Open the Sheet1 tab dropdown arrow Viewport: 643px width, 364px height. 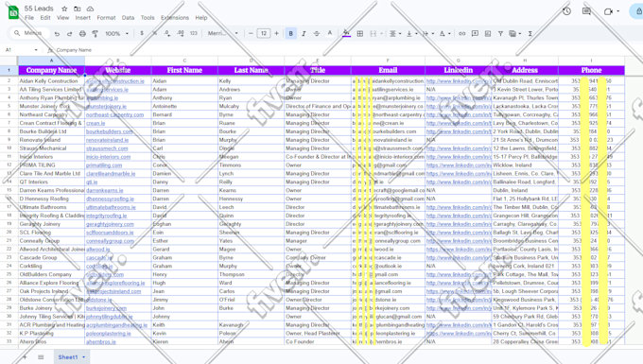(83, 357)
